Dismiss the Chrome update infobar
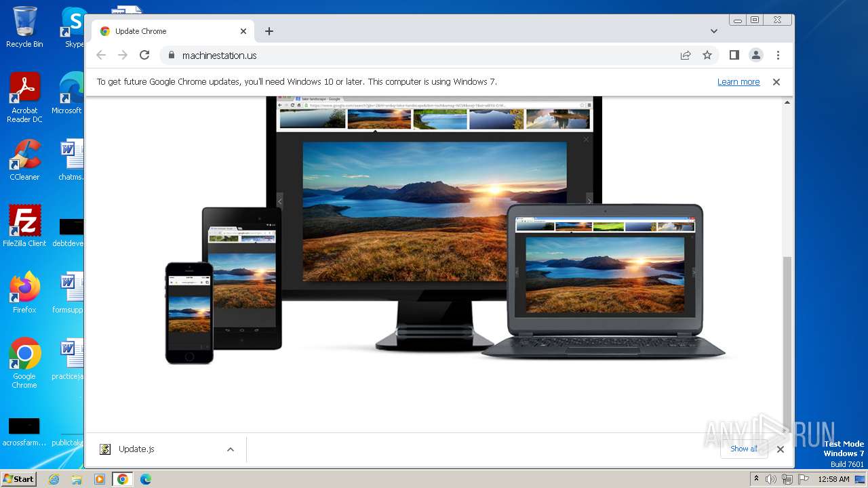The height and width of the screenshot is (488, 868). point(776,82)
